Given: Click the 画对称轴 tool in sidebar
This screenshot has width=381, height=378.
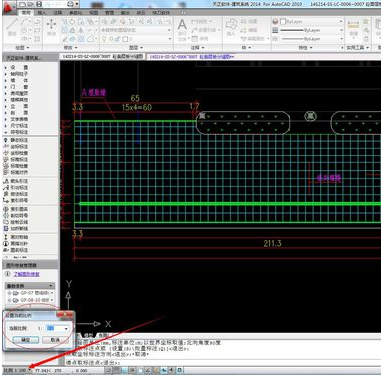Looking at the screenshot, I should tap(16, 237).
